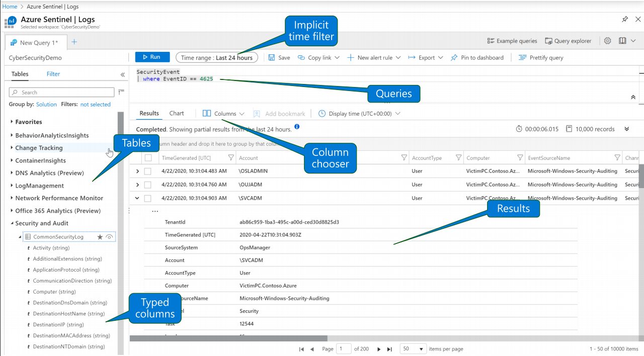
Task: Go to the next results page
Action: 380,349
